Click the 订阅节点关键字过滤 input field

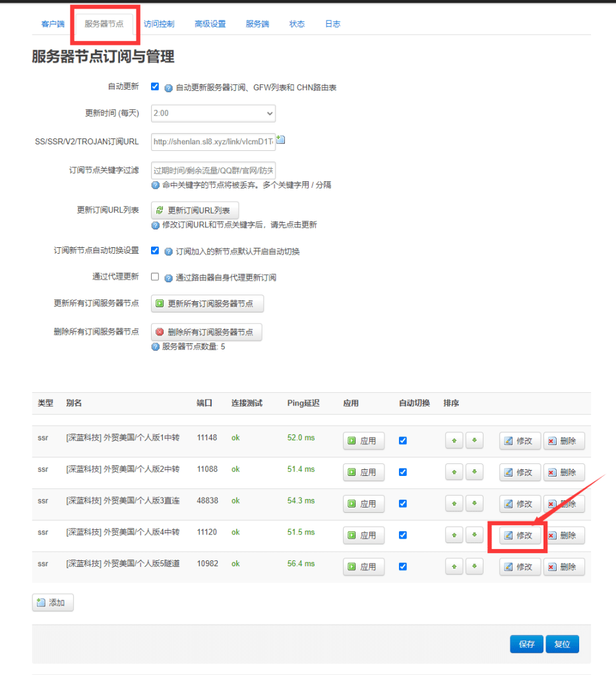213,170
